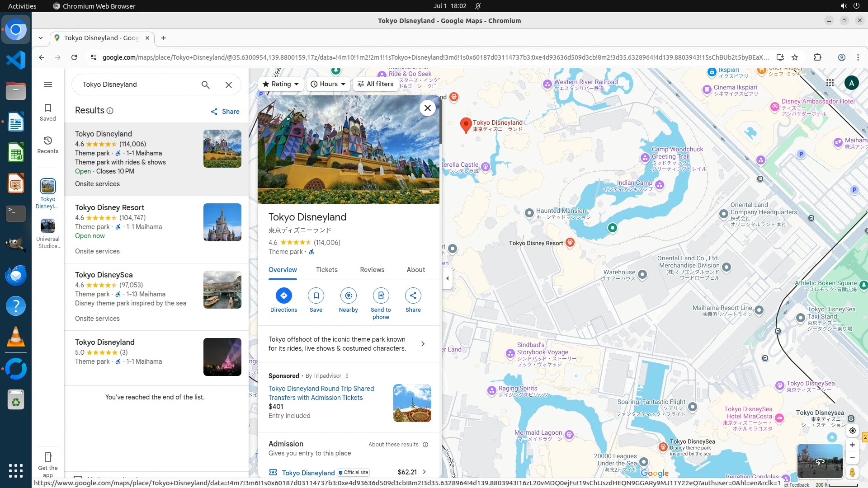Collapse the side panel arrow
Screen dimensions: 868x488
pos(447,278)
